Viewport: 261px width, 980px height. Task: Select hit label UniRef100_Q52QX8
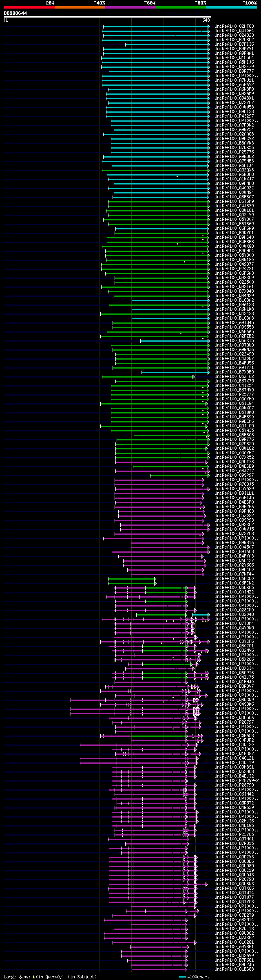click(x=234, y=170)
